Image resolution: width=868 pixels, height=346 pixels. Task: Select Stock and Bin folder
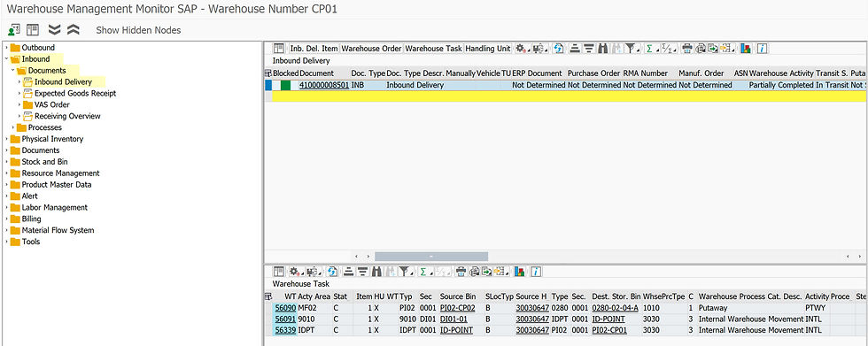coord(45,162)
